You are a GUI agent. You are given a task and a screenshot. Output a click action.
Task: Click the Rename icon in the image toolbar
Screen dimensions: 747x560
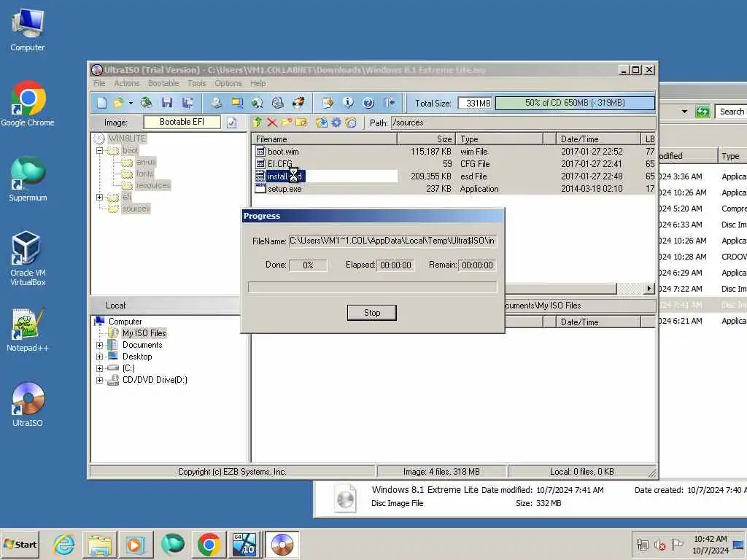301,122
